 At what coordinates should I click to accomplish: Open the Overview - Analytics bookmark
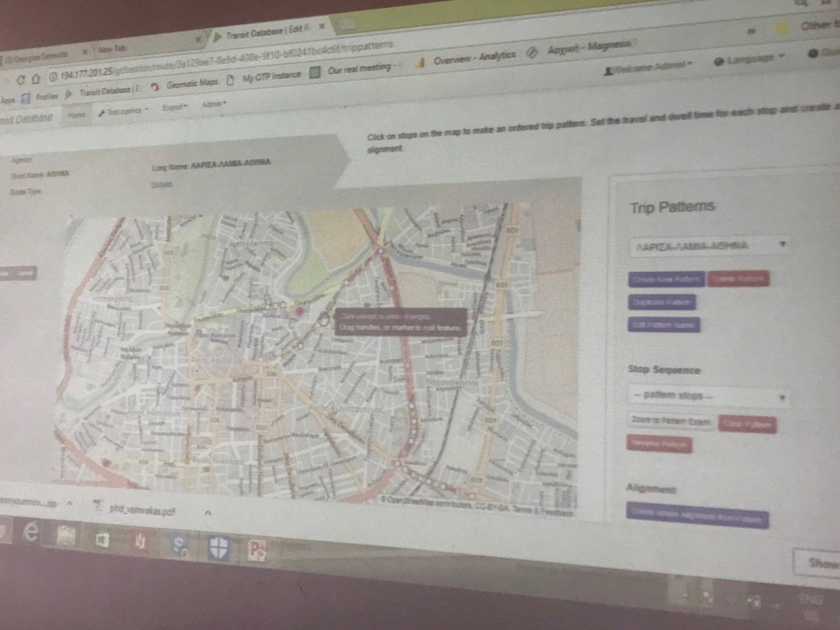(467, 58)
